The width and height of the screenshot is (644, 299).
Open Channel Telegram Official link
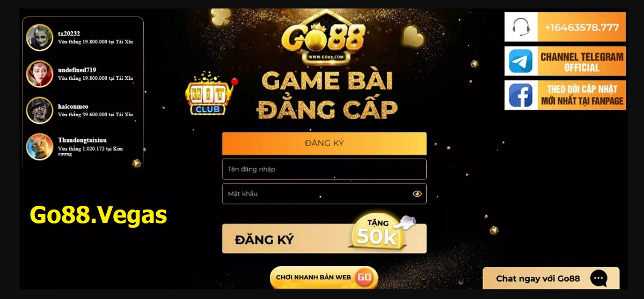(582, 62)
